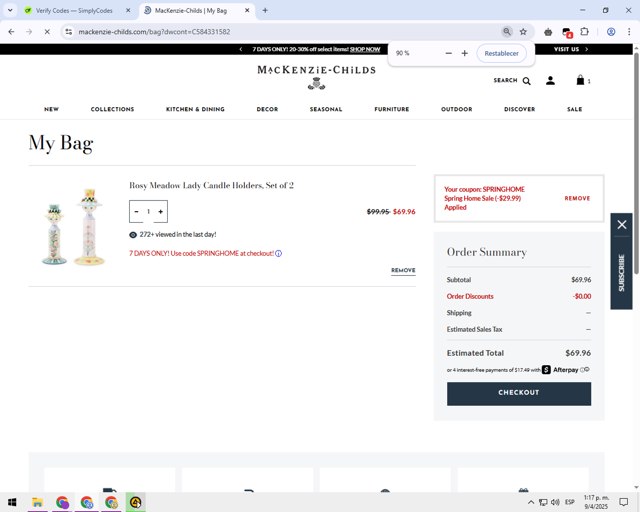Click the page vertical scrollbar
Image resolution: width=640 pixels, height=512 pixels.
(x=636, y=163)
